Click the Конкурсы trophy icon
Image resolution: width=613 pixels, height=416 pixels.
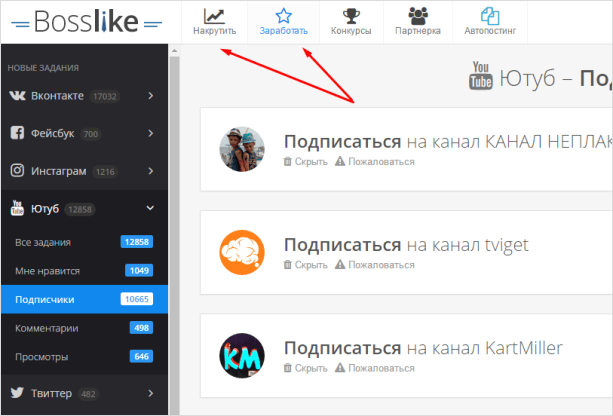click(351, 16)
